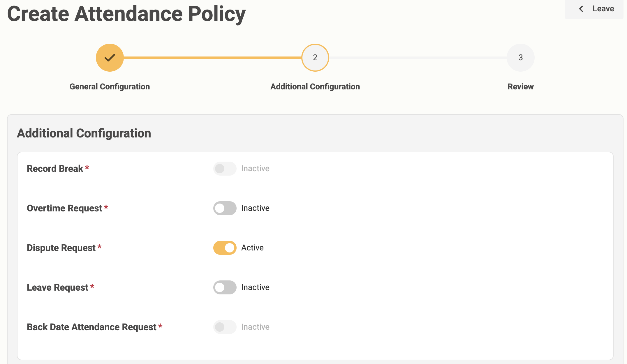The height and width of the screenshot is (364, 627).
Task: Select the Additional Configuration step label
Action: pyautogui.click(x=315, y=87)
